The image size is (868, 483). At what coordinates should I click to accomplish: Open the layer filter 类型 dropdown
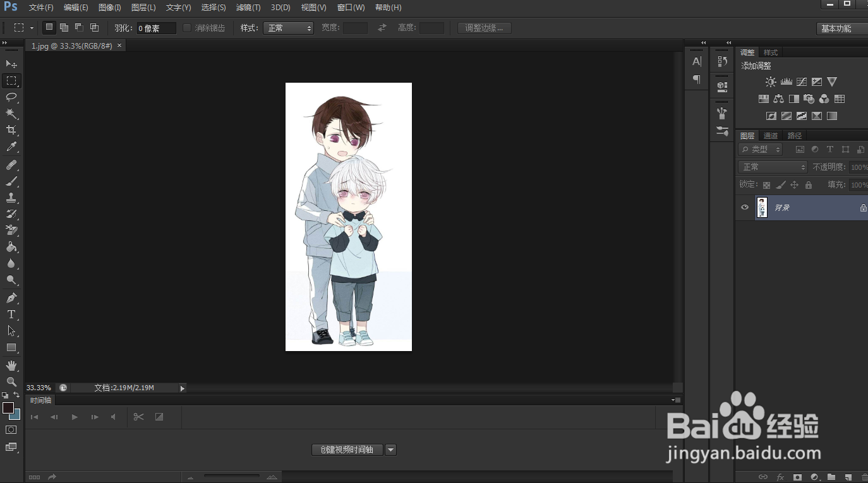[x=761, y=150]
